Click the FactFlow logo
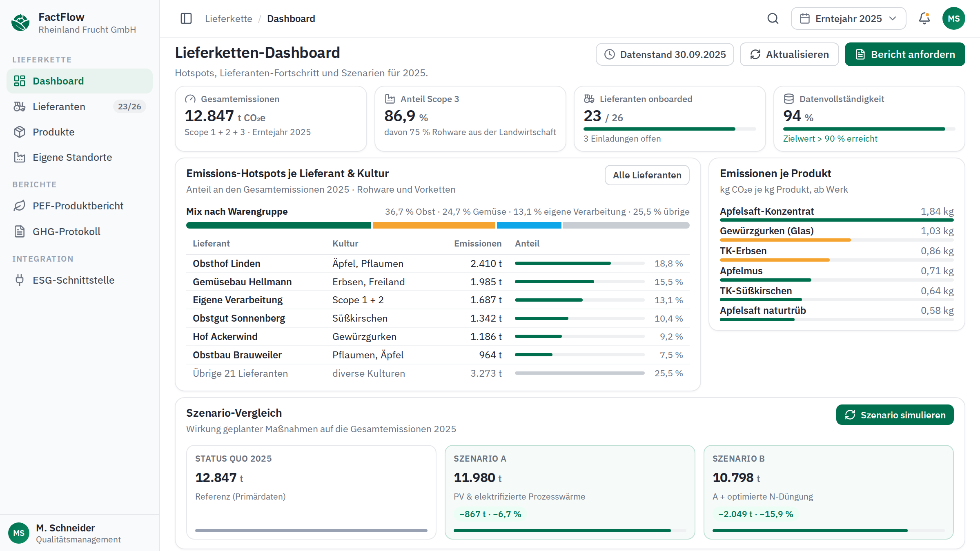Viewport: 980px width, 551px height. (20, 22)
